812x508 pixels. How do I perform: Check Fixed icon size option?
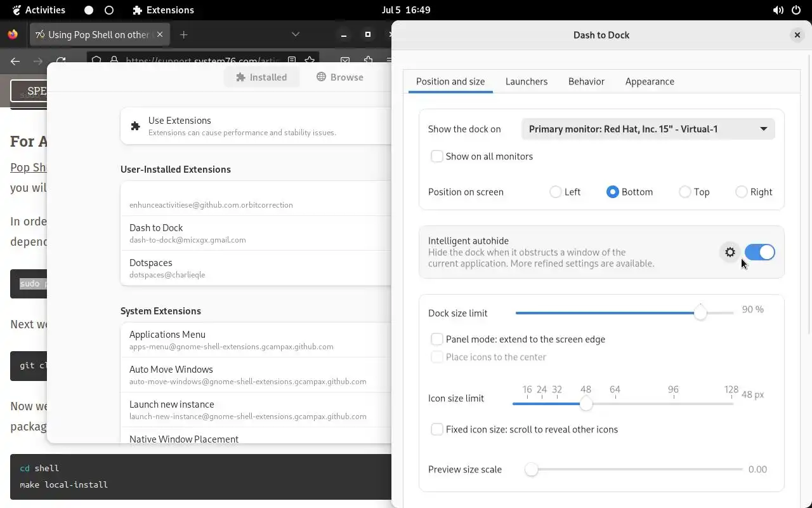pyautogui.click(x=437, y=429)
